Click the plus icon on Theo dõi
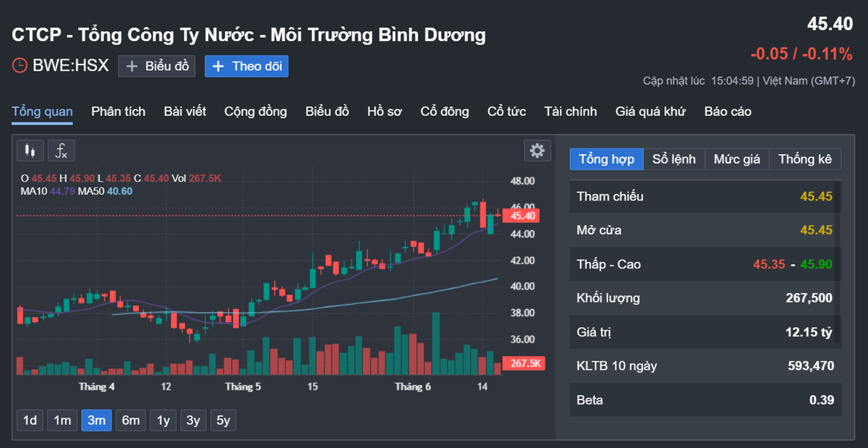868x448 pixels. click(218, 66)
